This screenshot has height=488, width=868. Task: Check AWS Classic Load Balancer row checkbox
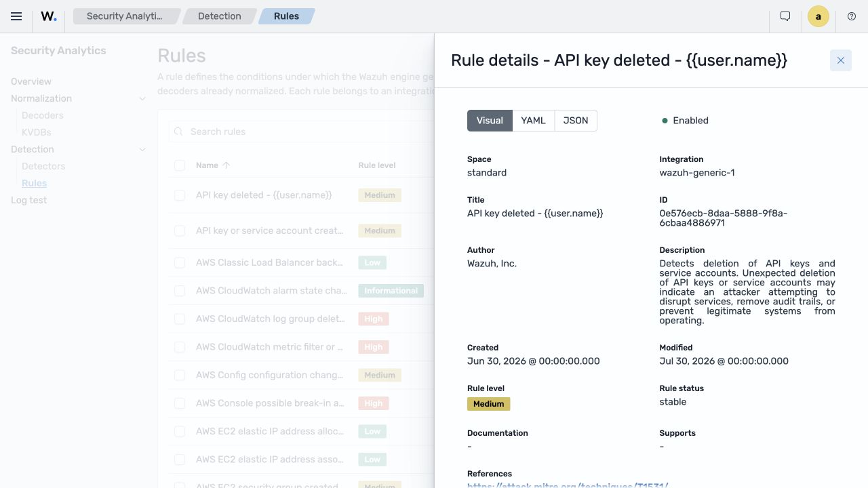tap(180, 263)
